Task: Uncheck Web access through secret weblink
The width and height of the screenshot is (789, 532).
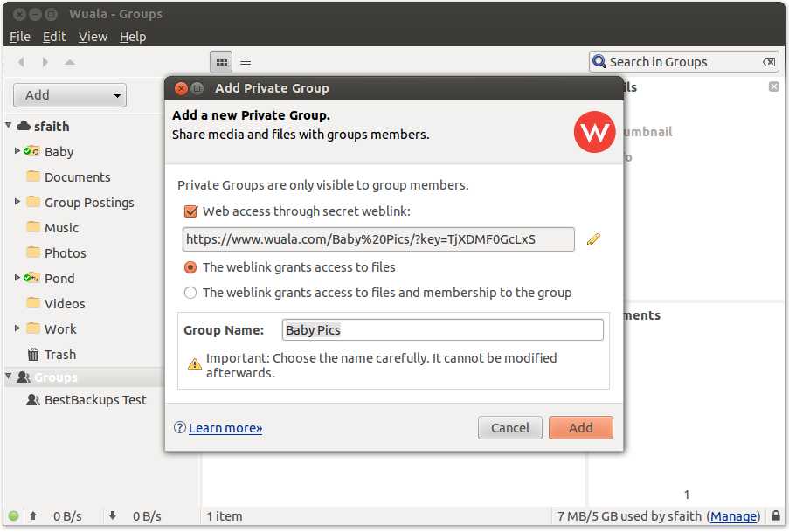Action: [x=190, y=211]
